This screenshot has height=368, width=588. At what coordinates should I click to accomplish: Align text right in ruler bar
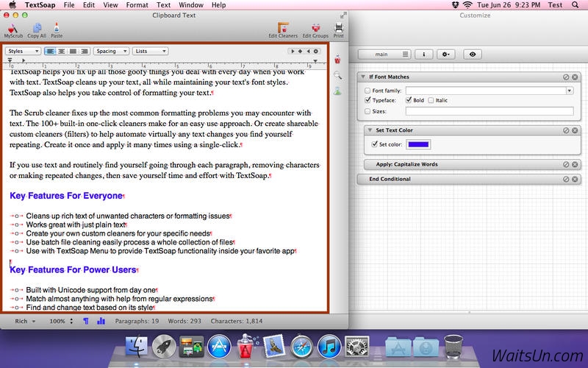(x=85, y=51)
